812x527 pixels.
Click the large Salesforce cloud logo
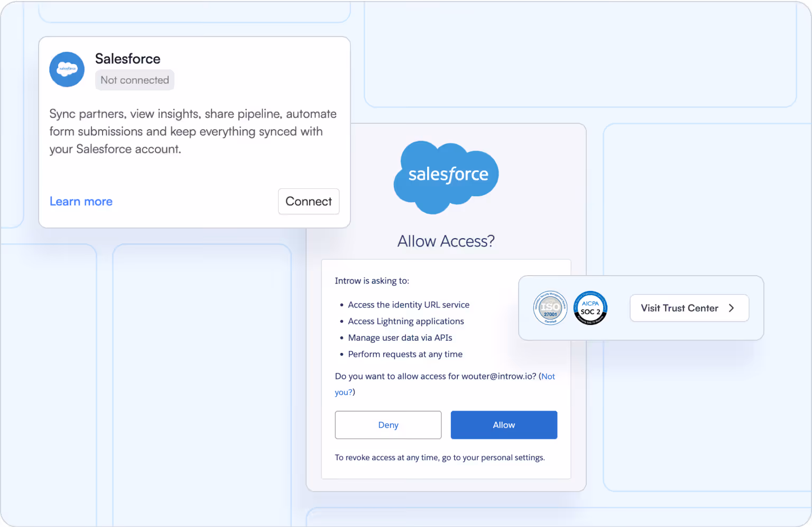coord(446,177)
